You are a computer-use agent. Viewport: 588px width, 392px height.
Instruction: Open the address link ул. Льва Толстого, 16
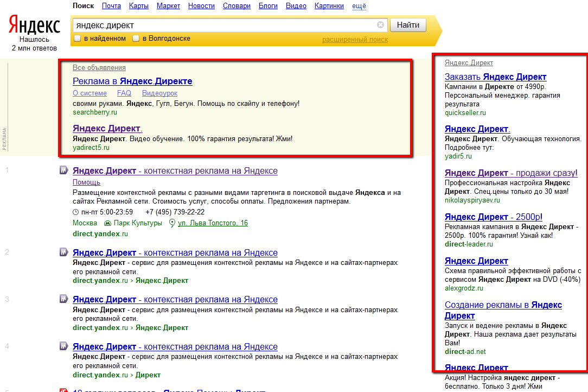[x=213, y=223]
